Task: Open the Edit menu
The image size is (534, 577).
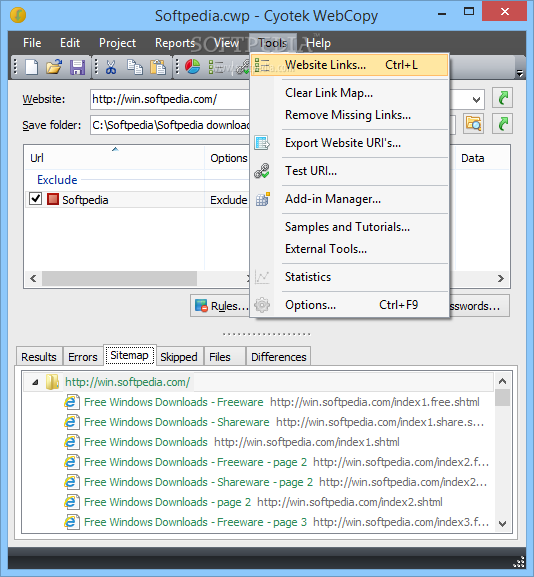Action: 70,43
